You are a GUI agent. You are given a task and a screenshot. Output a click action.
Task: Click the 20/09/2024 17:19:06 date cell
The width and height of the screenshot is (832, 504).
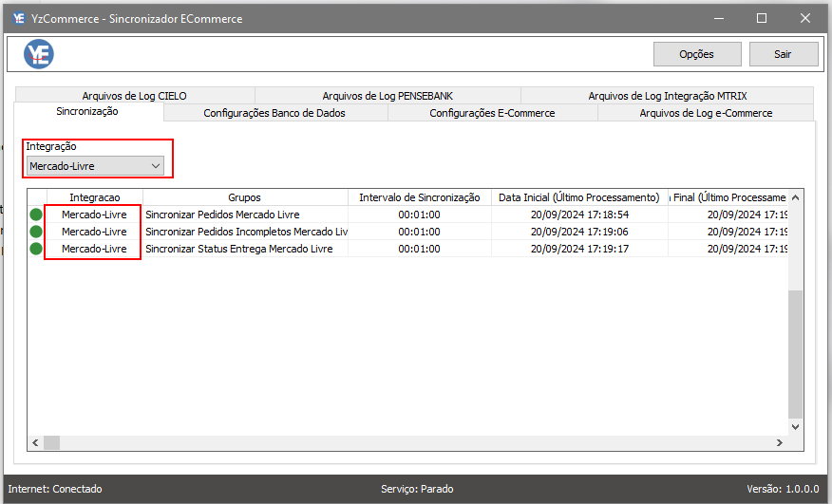(x=579, y=232)
